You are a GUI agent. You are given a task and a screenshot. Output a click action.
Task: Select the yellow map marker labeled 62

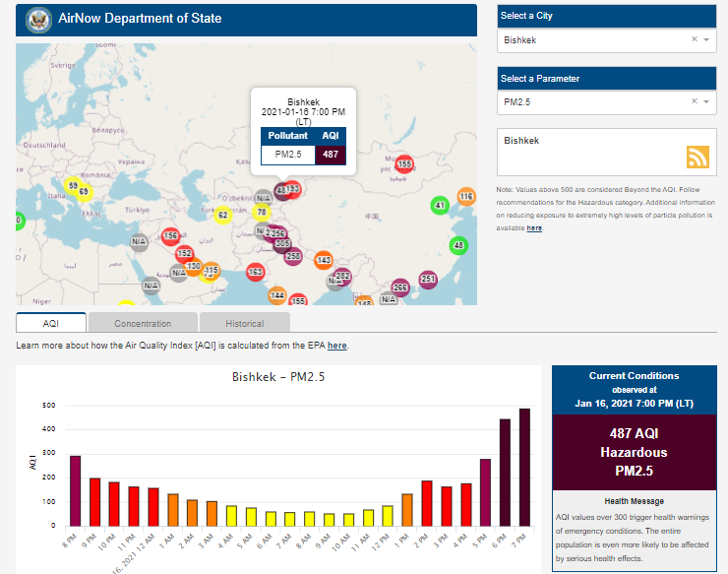coord(223,215)
